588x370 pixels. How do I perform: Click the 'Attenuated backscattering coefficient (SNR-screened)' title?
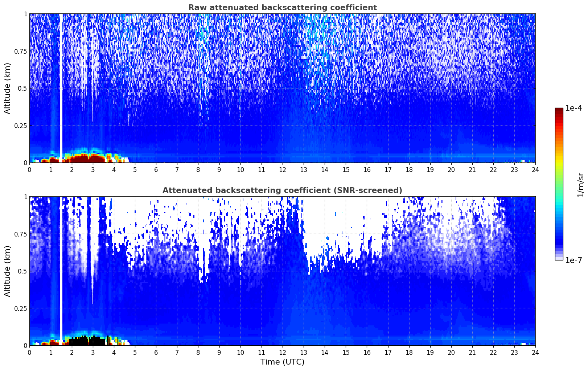(x=282, y=190)
